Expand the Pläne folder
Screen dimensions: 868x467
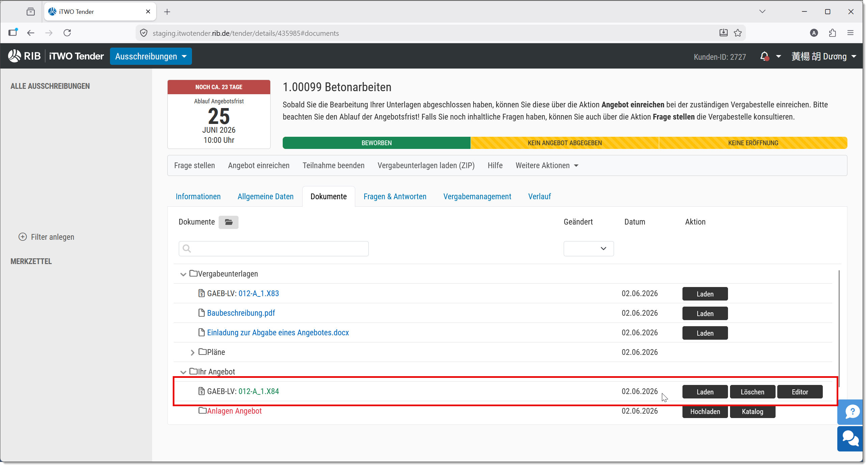[x=192, y=353]
